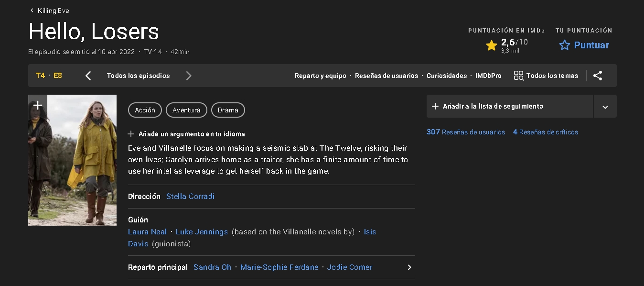This screenshot has height=286, width=644.
Task: Select the Drama genre chip
Action: tap(228, 110)
